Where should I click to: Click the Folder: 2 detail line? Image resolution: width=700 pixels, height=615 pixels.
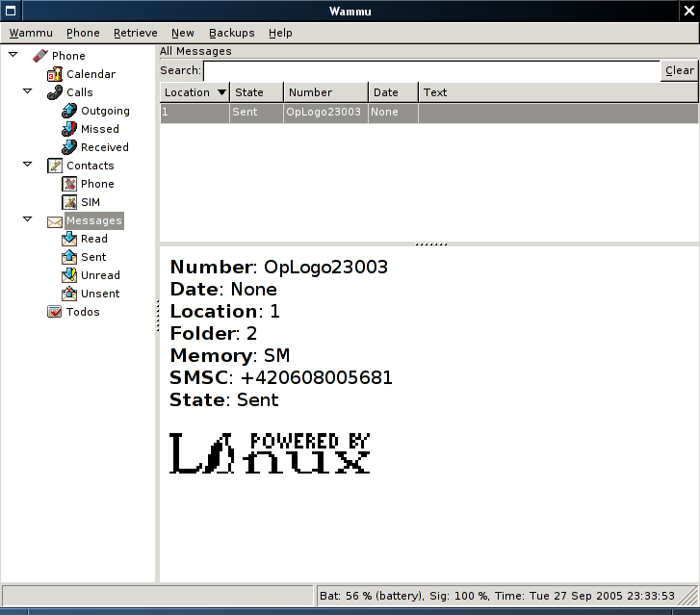(x=214, y=333)
